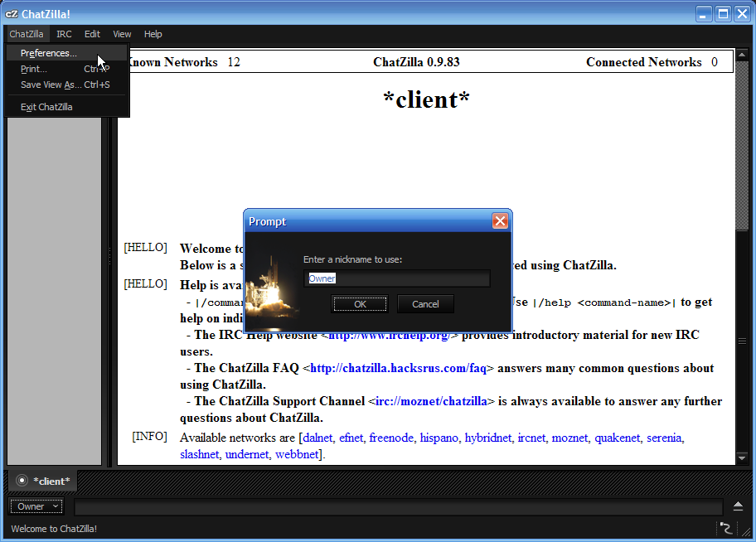Click scrollbar down arrow in chat view
756x542 pixels.
pos(742,457)
